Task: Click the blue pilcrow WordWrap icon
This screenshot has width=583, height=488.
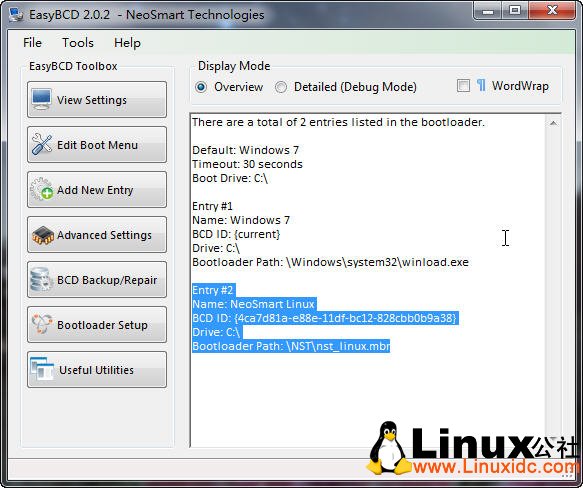Action: [x=481, y=86]
